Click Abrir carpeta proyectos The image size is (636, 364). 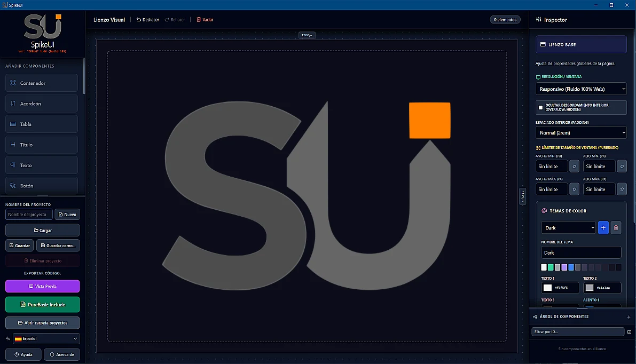point(42,323)
